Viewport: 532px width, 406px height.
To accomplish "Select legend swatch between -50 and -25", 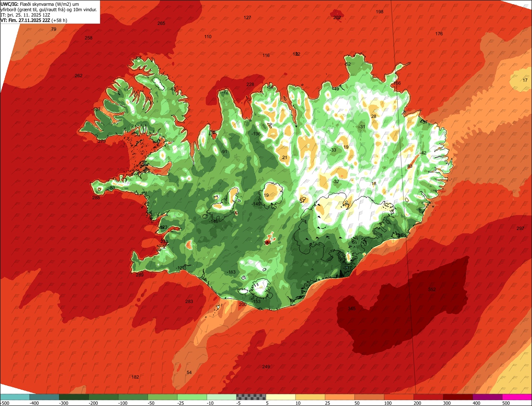I will coord(163,397).
